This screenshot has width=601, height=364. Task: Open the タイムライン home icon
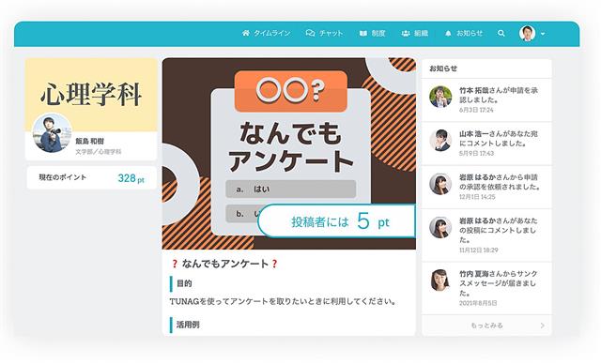pyautogui.click(x=246, y=33)
